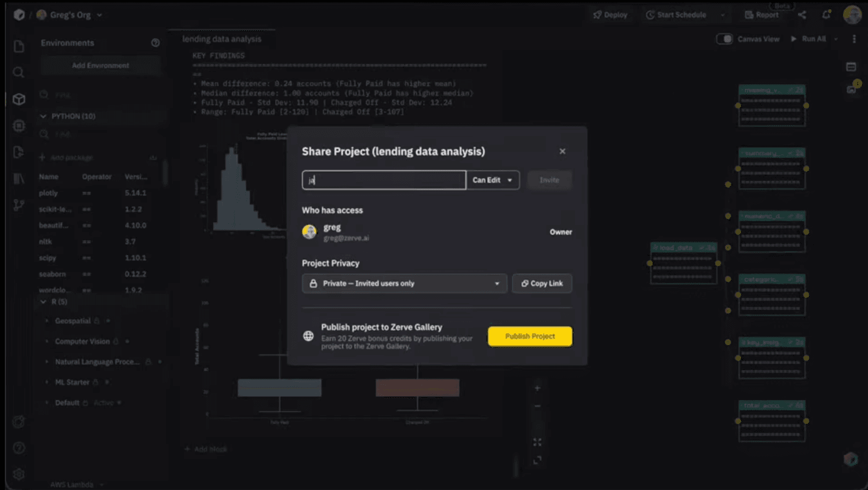Open the search icon in left sidebar
The image size is (868, 490).
[18, 72]
